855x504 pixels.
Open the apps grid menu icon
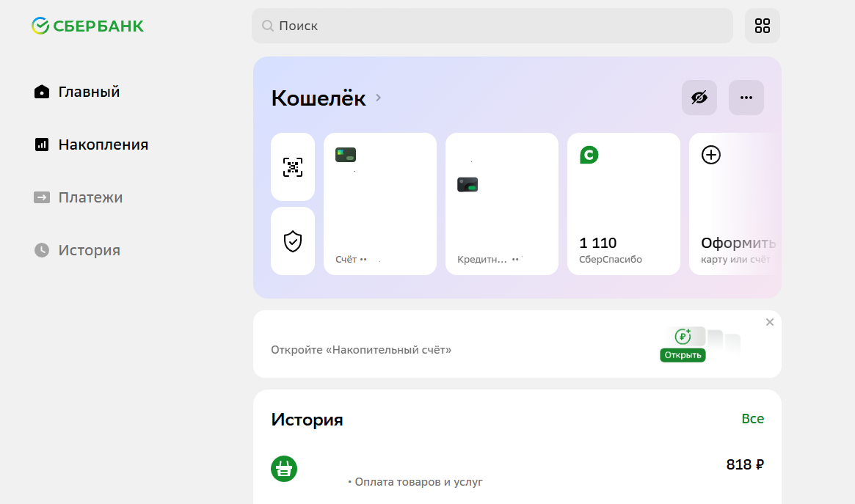click(763, 26)
